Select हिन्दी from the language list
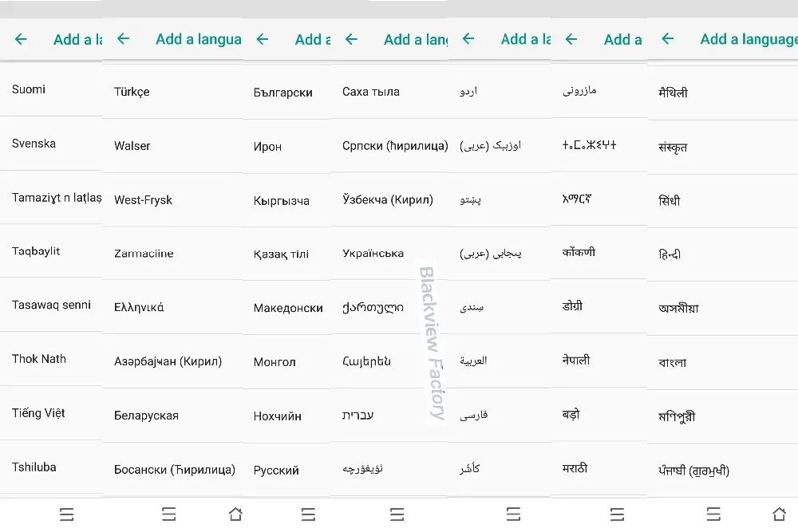 [722, 254]
